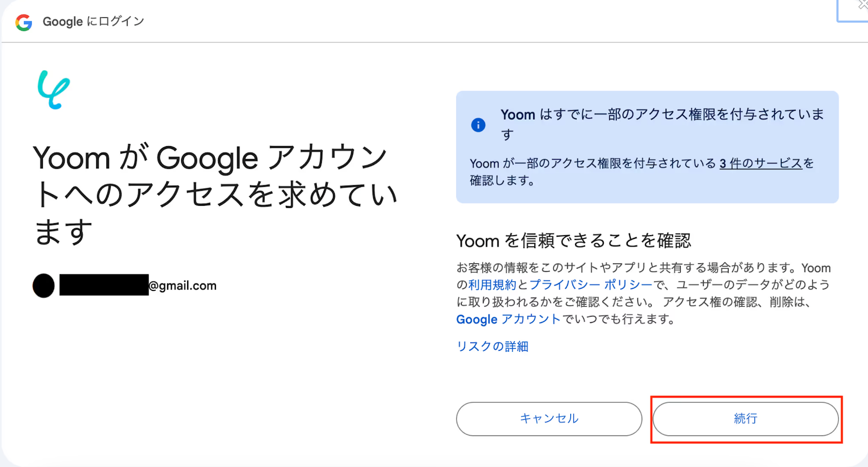Open the 3 件のサービス link
The width and height of the screenshot is (868, 467).
pos(761,163)
